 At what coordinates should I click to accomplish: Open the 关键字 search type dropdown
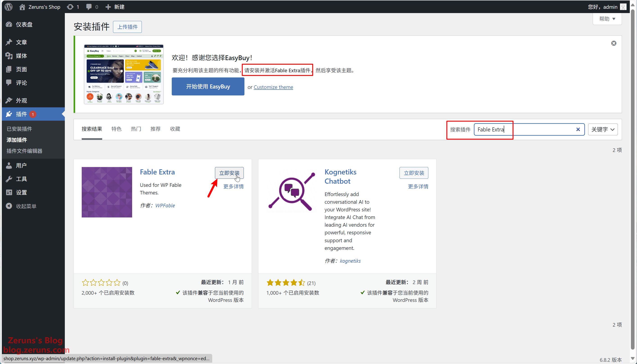[603, 129]
